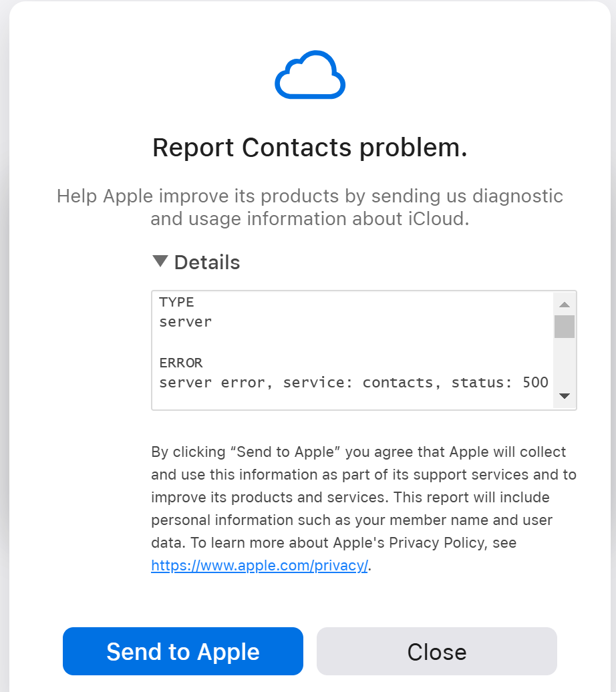Click the details box scroll down arrow

[x=565, y=396]
